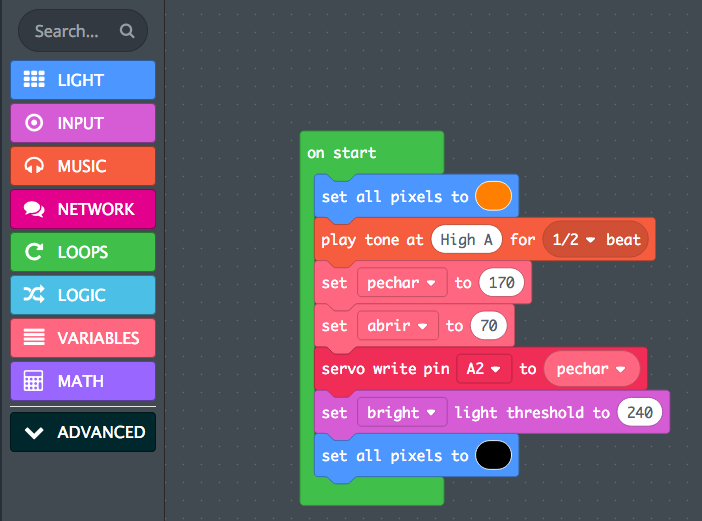Click the orange pixel color swatch

click(x=494, y=196)
